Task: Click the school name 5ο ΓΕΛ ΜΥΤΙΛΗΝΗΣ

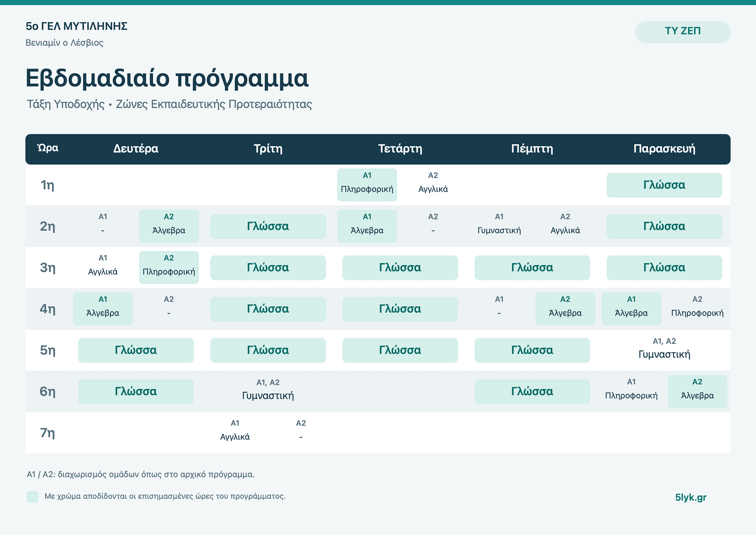Action: click(77, 26)
